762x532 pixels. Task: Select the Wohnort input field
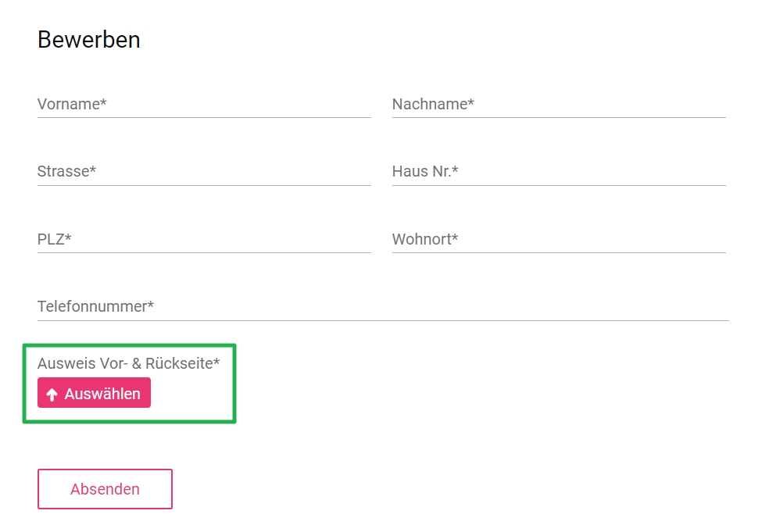point(559,239)
